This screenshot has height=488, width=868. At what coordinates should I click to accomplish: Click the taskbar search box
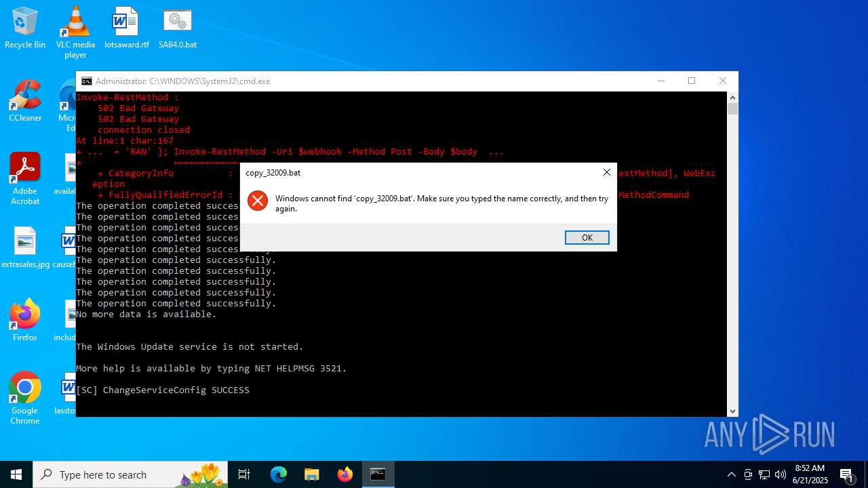tap(132, 474)
